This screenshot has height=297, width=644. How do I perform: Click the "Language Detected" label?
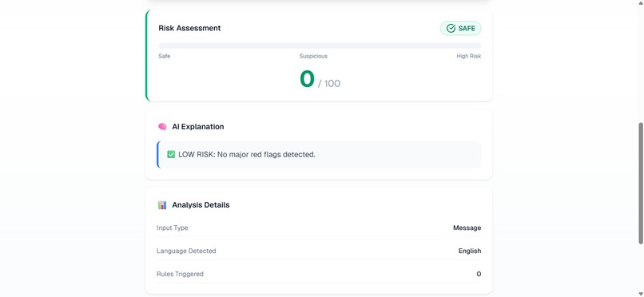[186, 251]
